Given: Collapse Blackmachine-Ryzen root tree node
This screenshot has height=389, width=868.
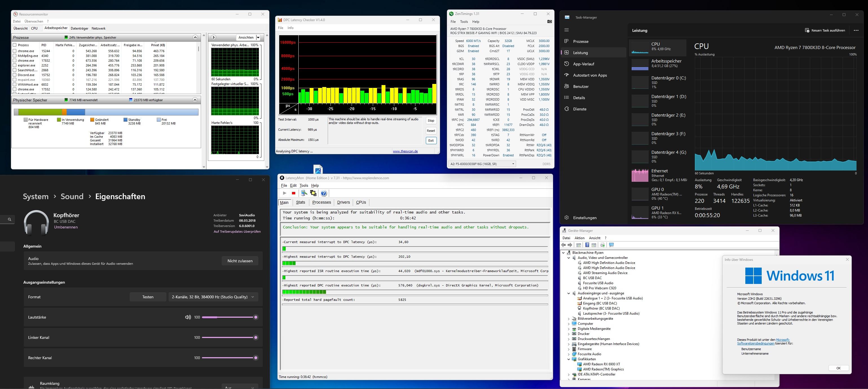Looking at the screenshot, I should (x=563, y=253).
